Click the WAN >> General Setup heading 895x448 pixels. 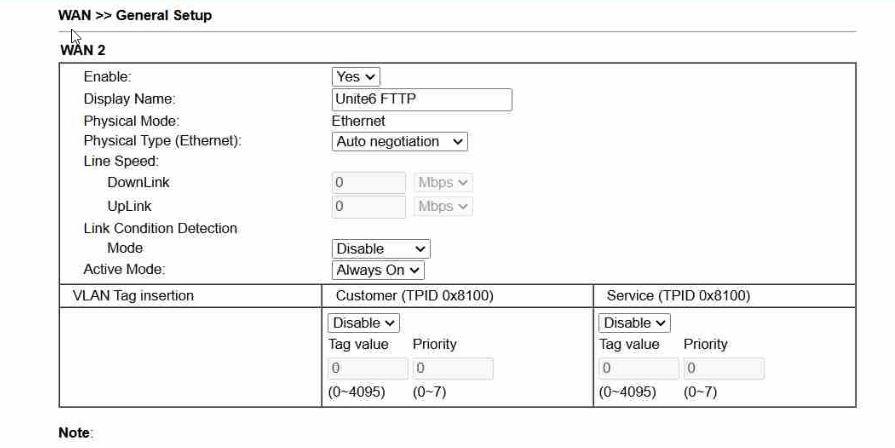[135, 16]
